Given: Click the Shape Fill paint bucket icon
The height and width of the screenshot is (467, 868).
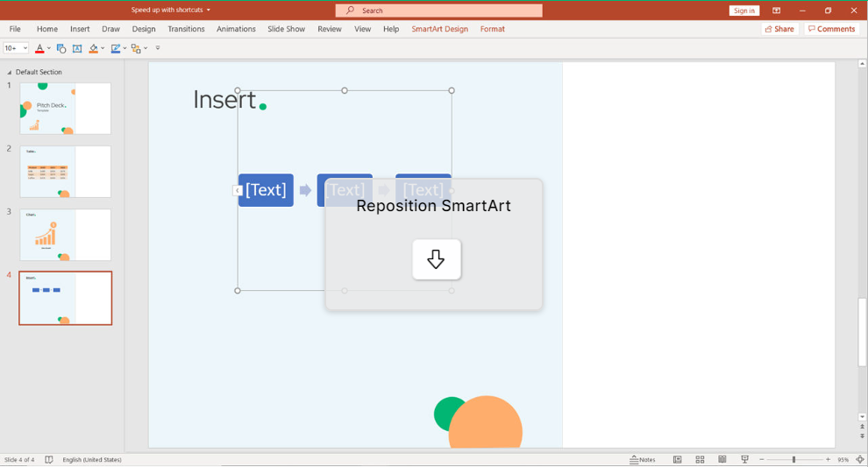Looking at the screenshot, I should (x=94, y=49).
